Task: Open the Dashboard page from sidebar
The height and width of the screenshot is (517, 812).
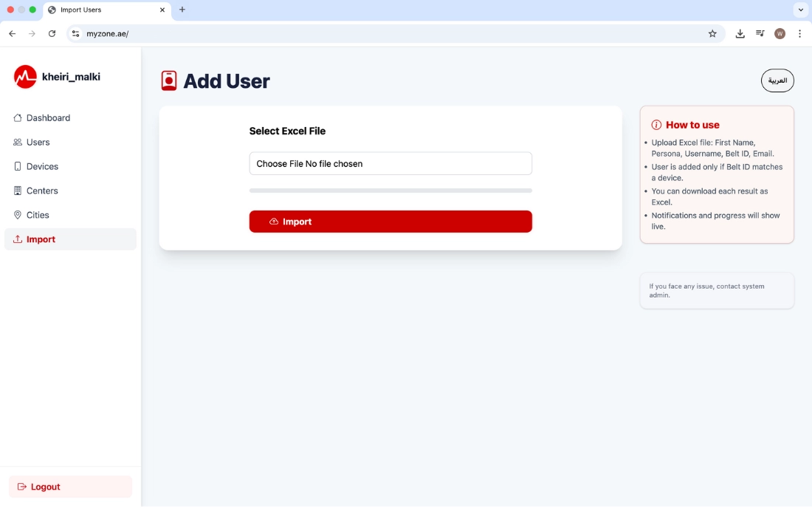Action: point(48,118)
